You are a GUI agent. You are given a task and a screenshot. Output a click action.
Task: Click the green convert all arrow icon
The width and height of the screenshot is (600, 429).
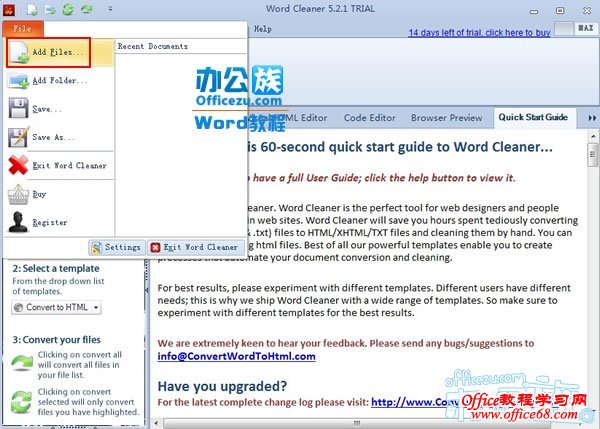[x=22, y=363]
